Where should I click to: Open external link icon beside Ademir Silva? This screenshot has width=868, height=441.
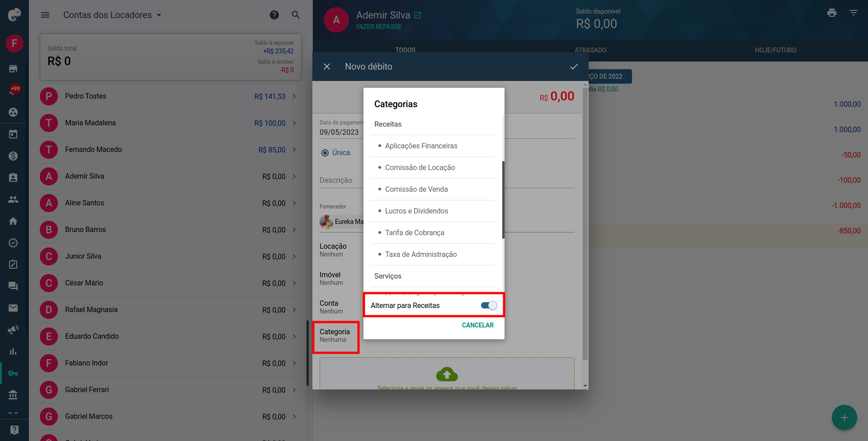click(418, 15)
